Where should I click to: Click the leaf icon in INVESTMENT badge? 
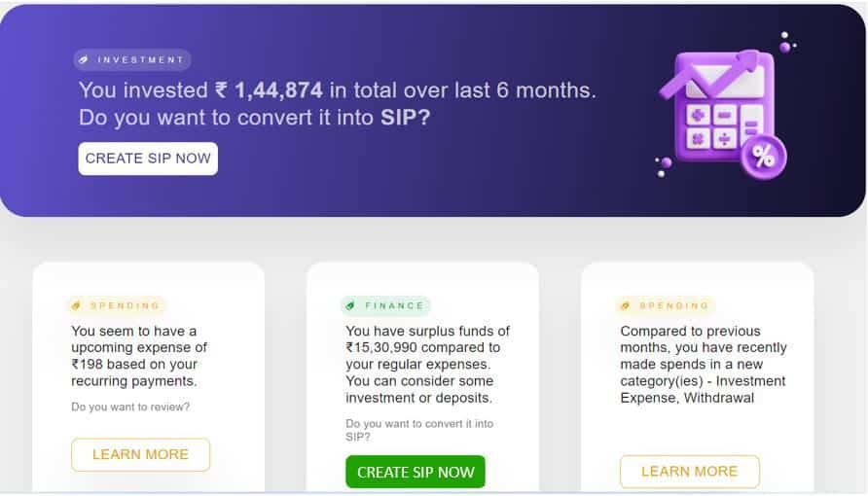click(84, 59)
